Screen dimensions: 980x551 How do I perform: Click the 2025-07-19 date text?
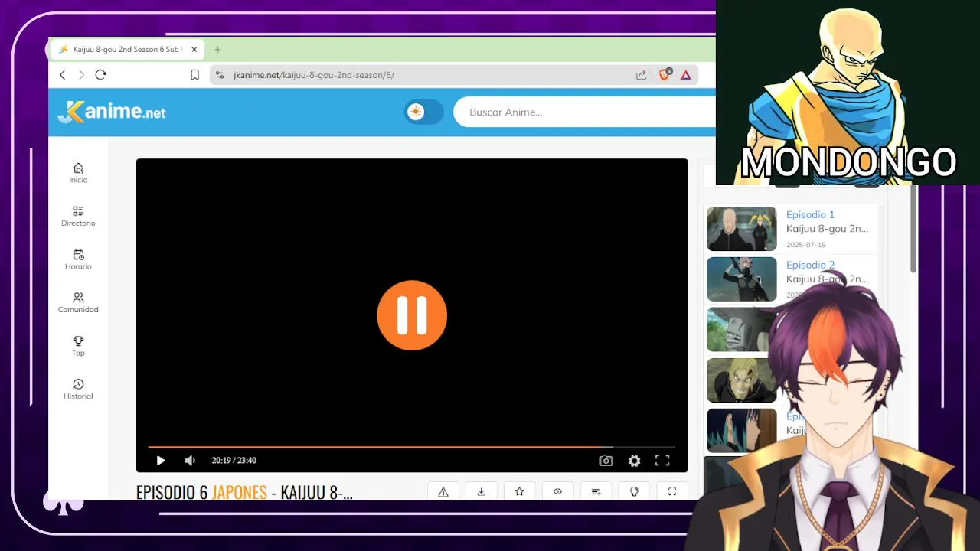[805, 245]
